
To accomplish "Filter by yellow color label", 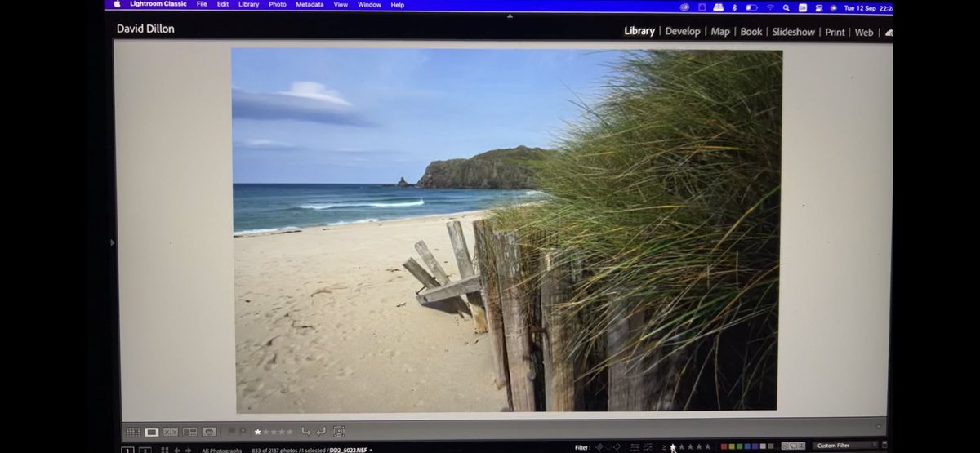I will [732, 447].
